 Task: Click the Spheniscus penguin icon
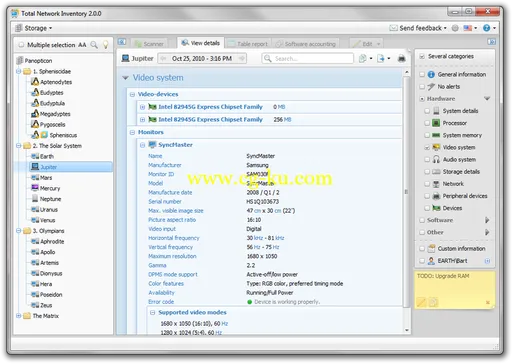(x=35, y=135)
